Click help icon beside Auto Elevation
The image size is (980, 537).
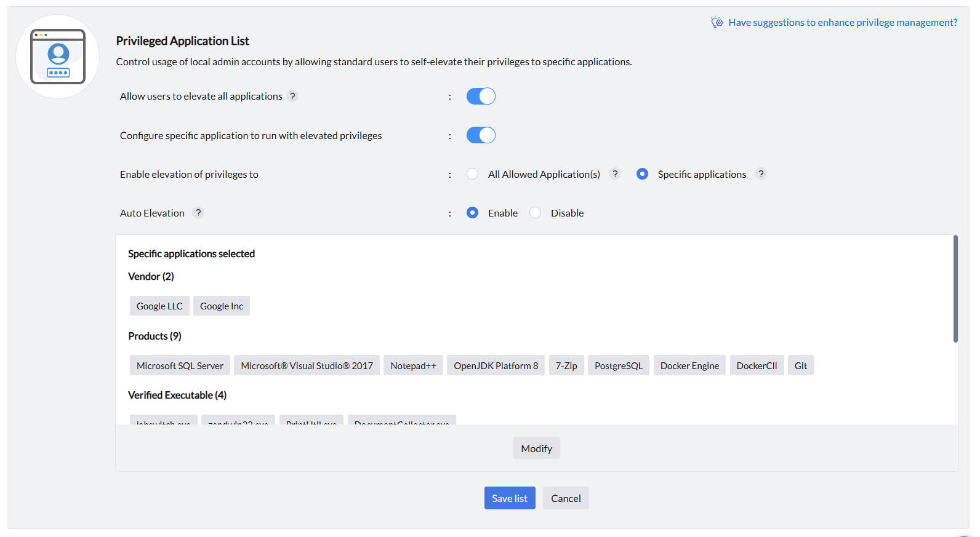198,213
